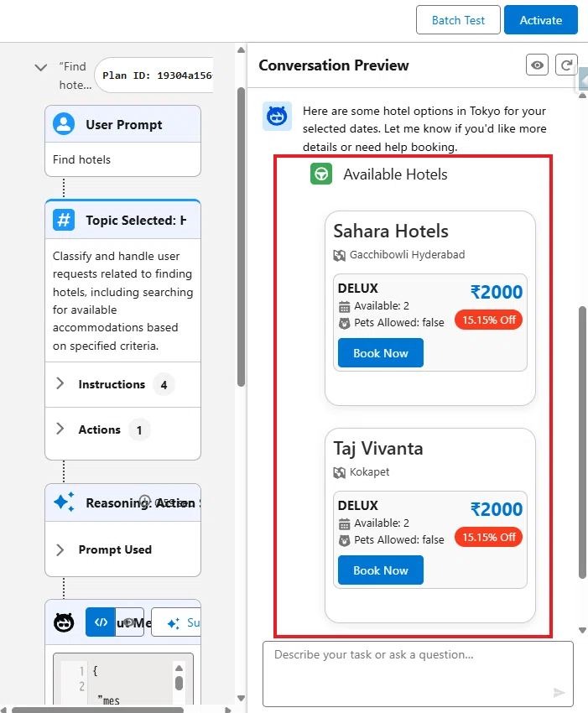Click the green Available Hotels icon
Viewport: 588px width, 713px height.
click(x=321, y=174)
